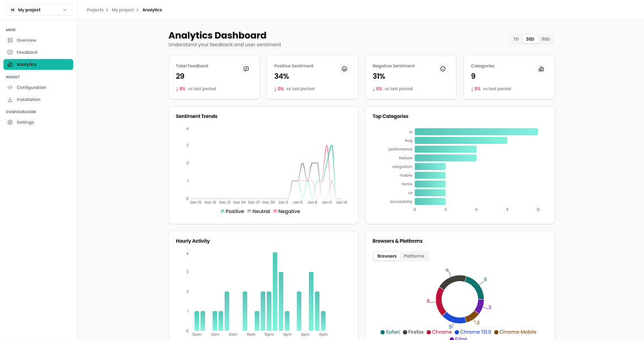Open the Overview sidebar icon
The image size is (644, 340).
[x=10, y=40]
